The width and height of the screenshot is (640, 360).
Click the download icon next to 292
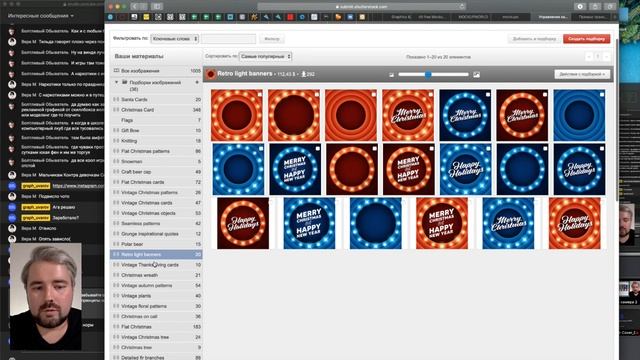click(303, 74)
